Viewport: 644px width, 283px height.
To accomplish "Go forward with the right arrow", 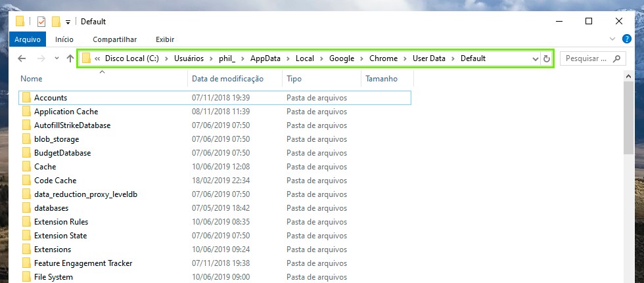I will point(41,58).
